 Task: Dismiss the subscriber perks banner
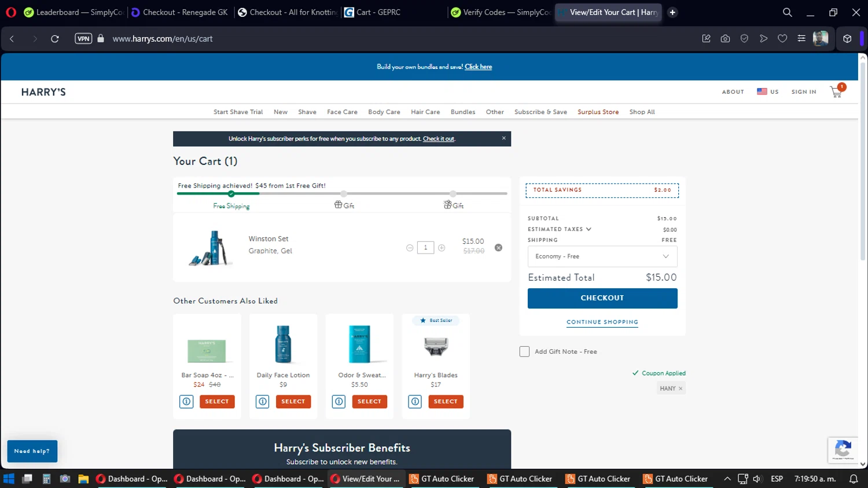point(503,138)
